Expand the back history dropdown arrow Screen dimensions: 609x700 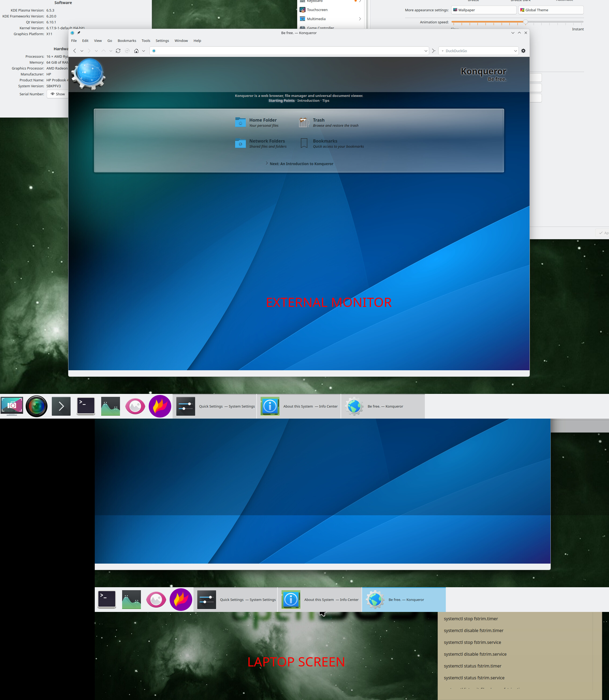pos(82,51)
